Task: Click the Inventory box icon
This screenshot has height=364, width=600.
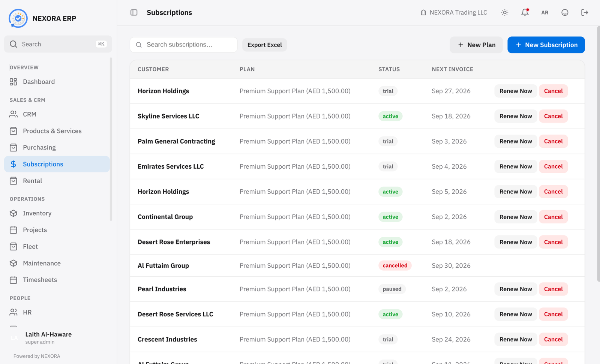Action: (13, 213)
